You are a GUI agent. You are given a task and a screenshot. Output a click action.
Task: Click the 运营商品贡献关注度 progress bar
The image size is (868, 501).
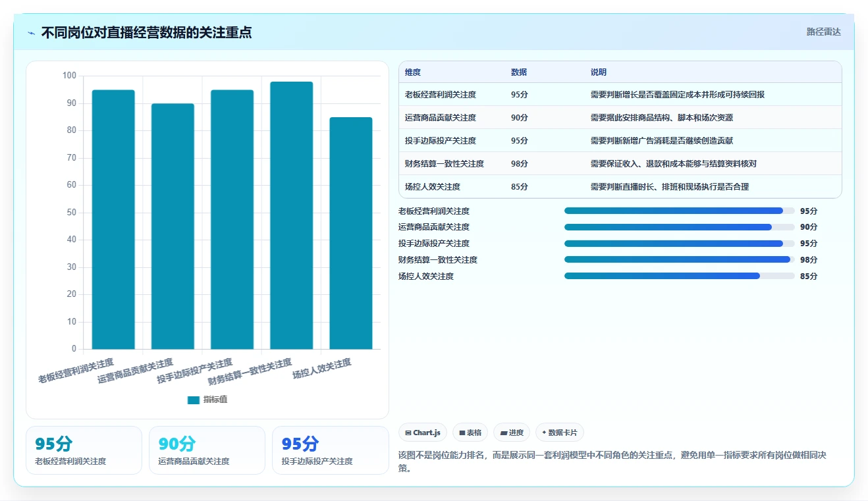[679, 227]
